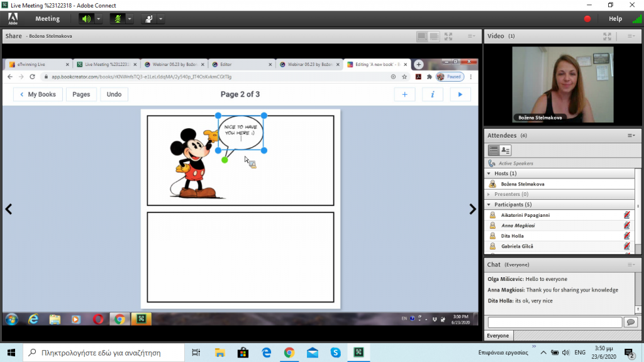Viewport: 644px width, 362px height.
Task: Send the chat message
Action: click(631, 322)
